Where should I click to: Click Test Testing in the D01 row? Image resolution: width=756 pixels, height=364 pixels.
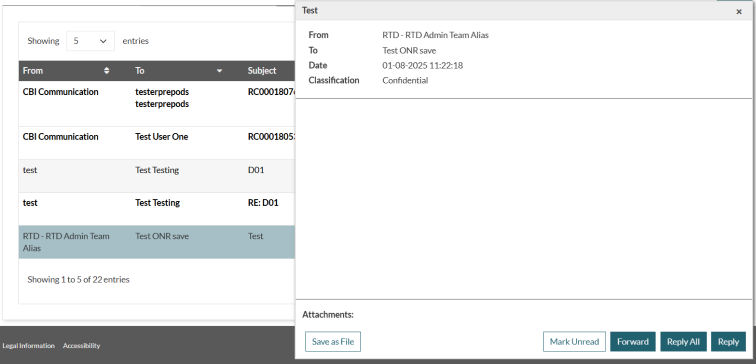tap(157, 170)
